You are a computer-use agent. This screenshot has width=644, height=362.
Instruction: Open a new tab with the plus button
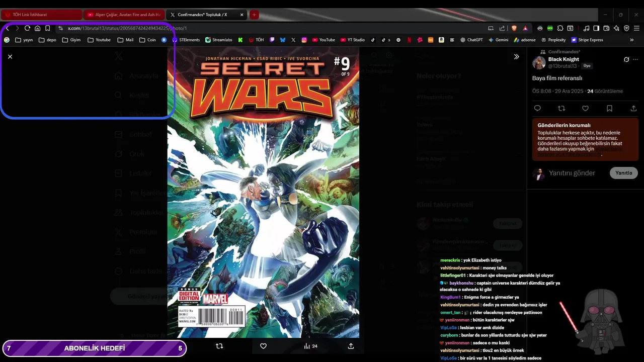click(x=254, y=15)
